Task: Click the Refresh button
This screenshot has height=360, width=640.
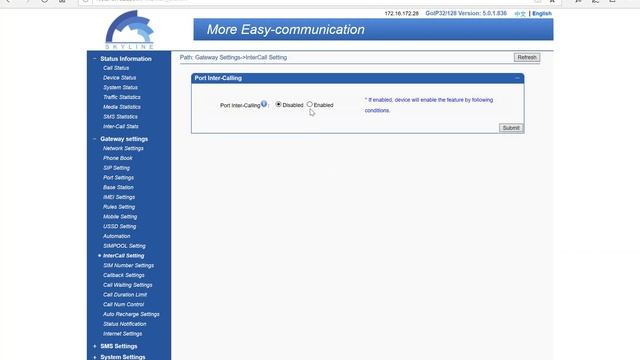Action: click(527, 58)
